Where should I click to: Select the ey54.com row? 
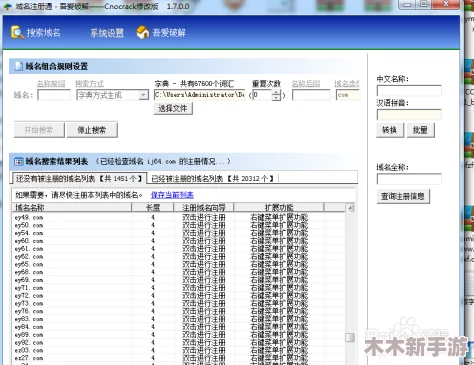coord(179,233)
